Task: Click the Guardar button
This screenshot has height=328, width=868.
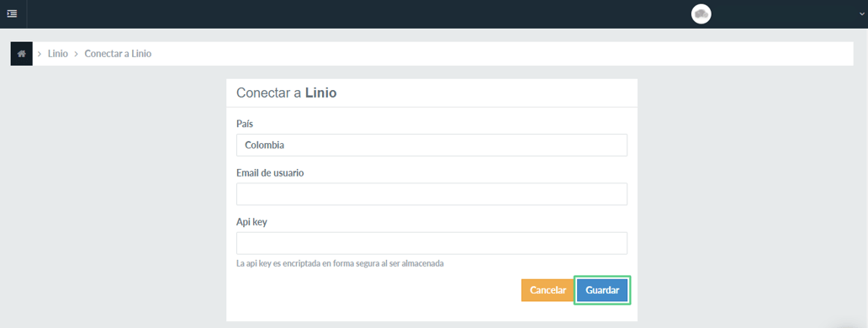Action: point(602,290)
